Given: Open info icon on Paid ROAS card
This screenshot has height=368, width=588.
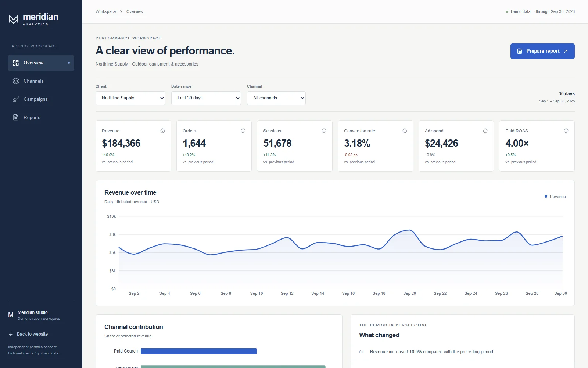Looking at the screenshot, I should 566,131.
